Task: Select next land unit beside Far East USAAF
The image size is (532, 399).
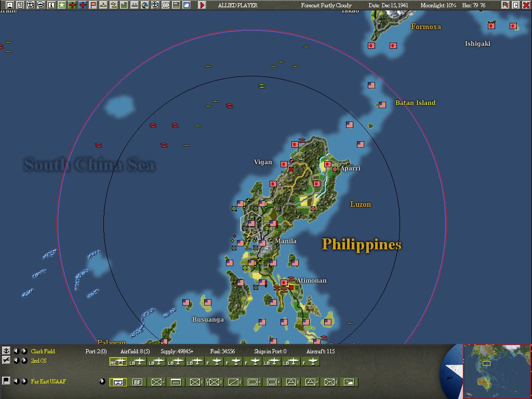Action: point(24,381)
